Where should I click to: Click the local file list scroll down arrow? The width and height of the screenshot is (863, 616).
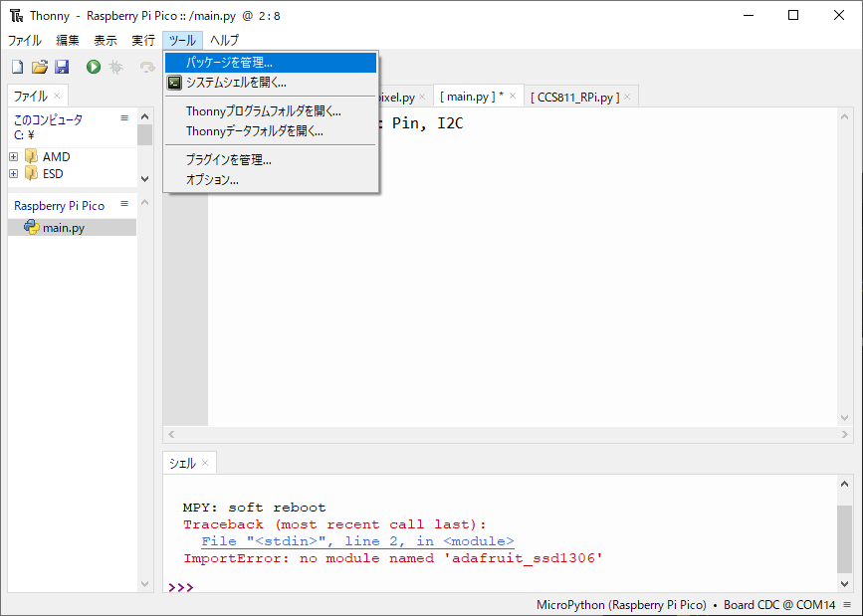[144, 179]
